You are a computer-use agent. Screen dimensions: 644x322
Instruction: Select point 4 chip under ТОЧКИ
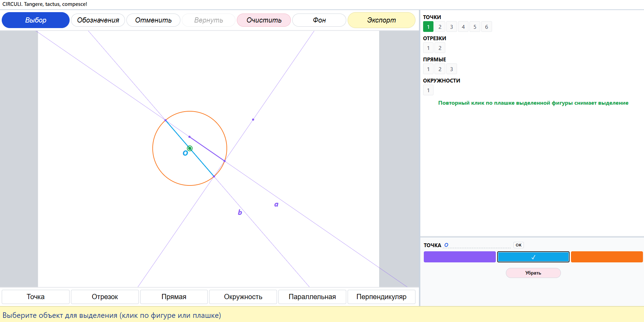pos(463,27)
